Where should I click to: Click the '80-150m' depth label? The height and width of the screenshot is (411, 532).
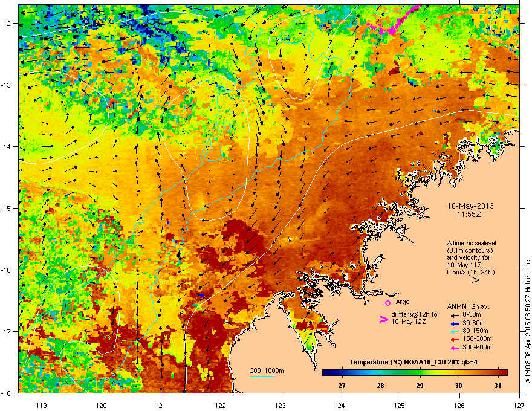click(x=475, y=331)
